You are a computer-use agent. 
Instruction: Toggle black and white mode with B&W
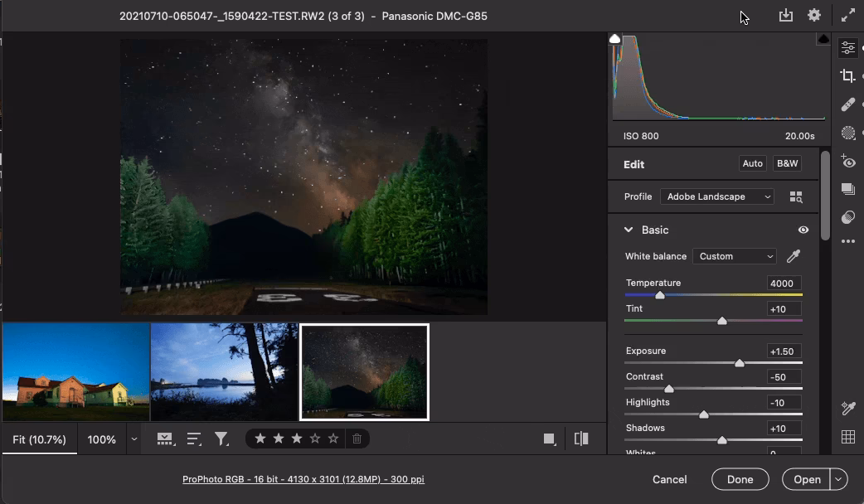(786, 163)
